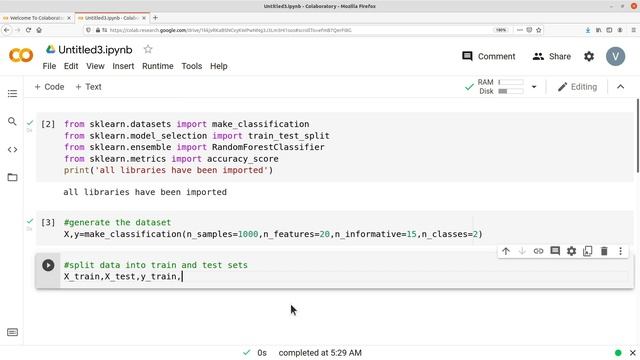Open the code snippets panel icon
Screen dimensions: 640x360
(x=12, y=149)
